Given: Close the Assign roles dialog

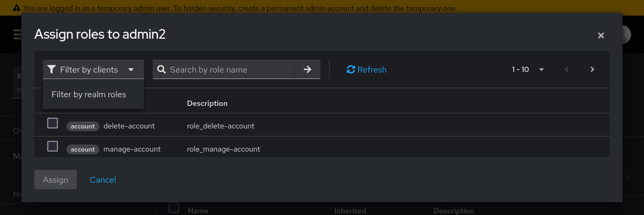Looking at the screenshot, I should pos(601,35).
